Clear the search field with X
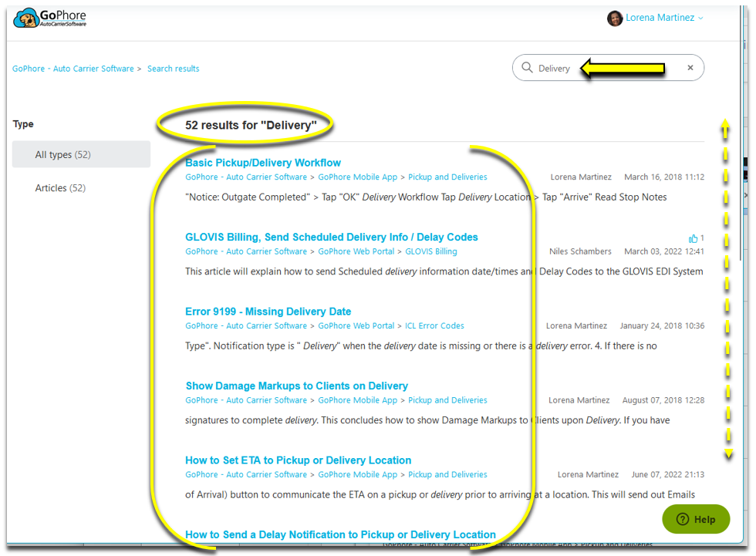The height and width of the screenshot is (556, 756). pyautogui.click(x=690, y=67)
